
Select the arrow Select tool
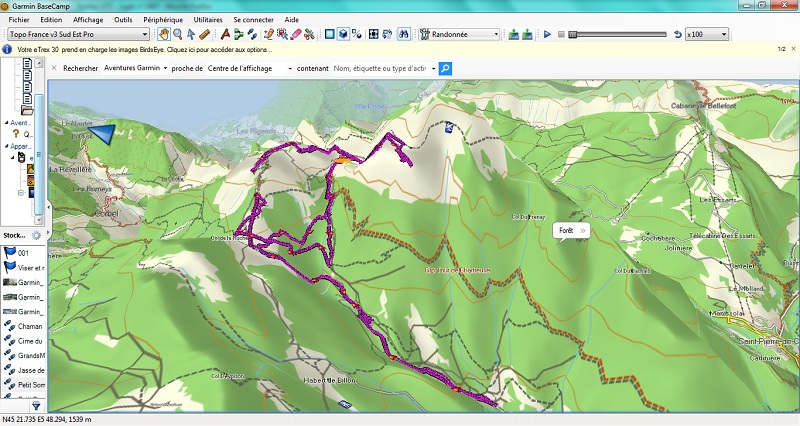click(191, 34)
